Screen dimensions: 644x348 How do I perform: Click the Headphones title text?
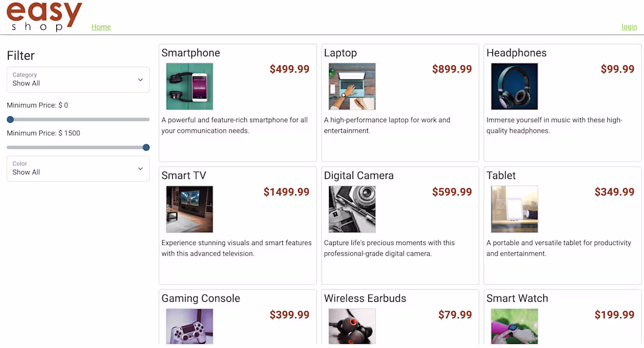click(x=516, y=53)
